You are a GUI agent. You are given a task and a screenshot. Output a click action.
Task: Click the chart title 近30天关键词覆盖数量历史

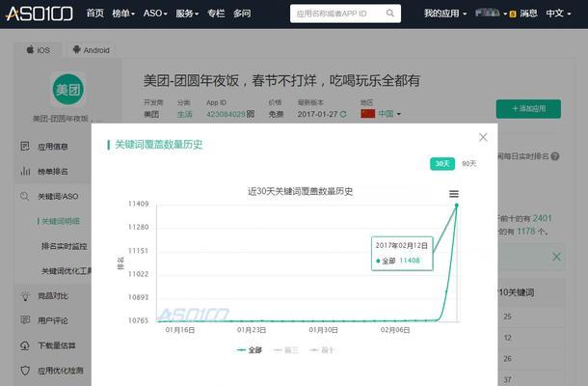[300, 191]
